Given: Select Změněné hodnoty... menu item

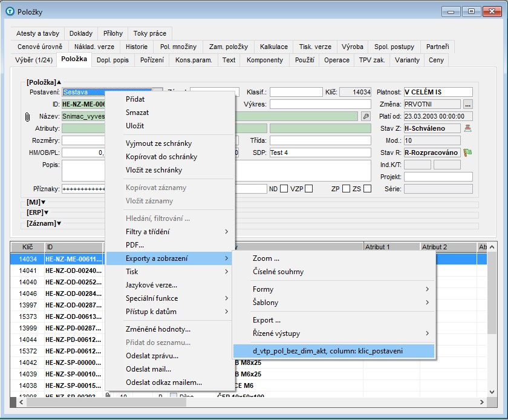Looking at the screenshot, I should [170, 329].
